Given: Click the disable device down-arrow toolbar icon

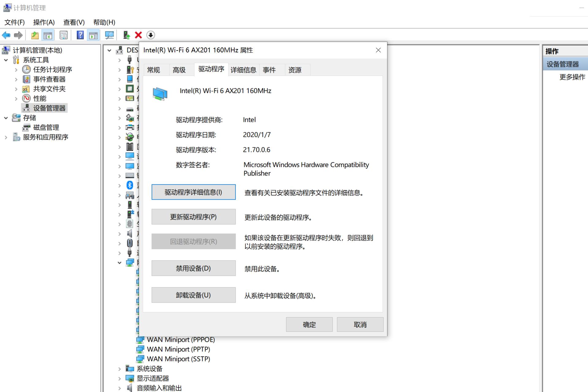Looking at the screenshot, I should [150, 35].
